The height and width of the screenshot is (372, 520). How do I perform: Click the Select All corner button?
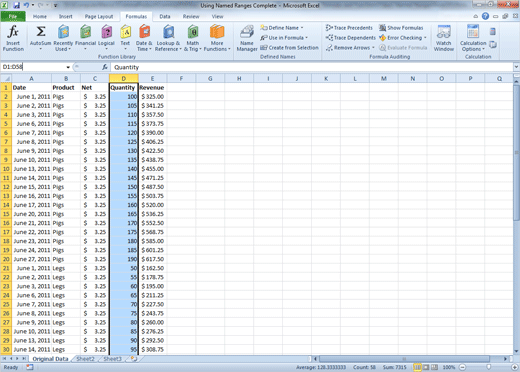click(6, 79)
